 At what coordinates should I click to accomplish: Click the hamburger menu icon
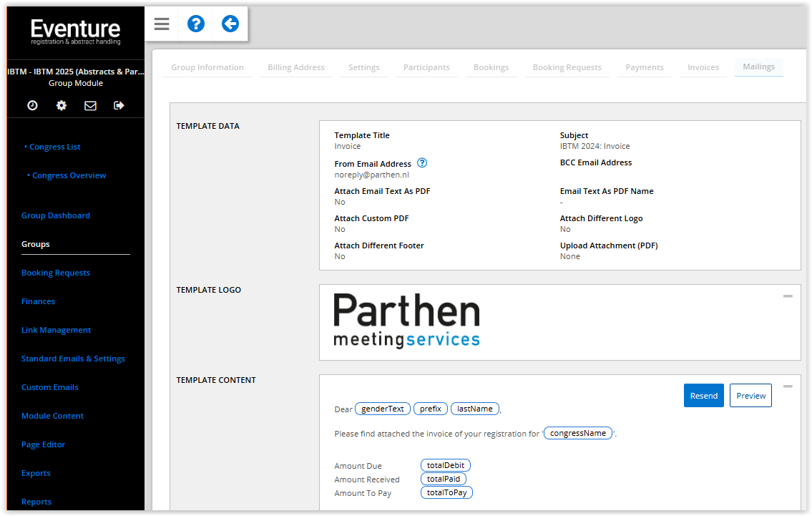pyautogui.click(x=162, y=24)
